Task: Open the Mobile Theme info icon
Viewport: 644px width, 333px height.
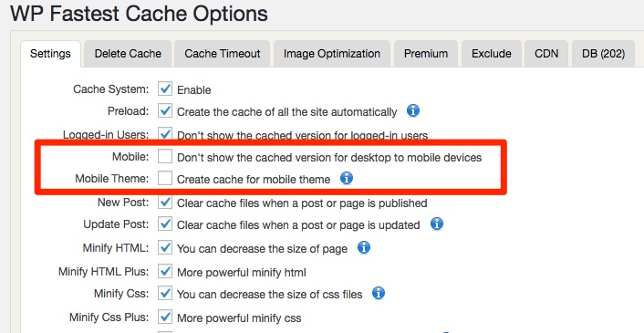Action: pyautogui.click(x=347, y=178)
